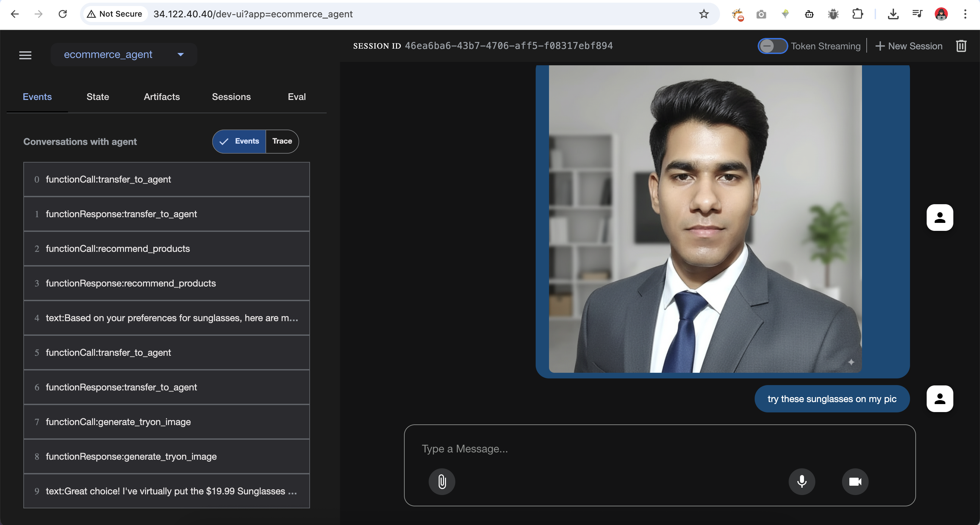
Task: Open the browser extensions puzzle icon
Action: pyautogui.click(x=857, y=14)
